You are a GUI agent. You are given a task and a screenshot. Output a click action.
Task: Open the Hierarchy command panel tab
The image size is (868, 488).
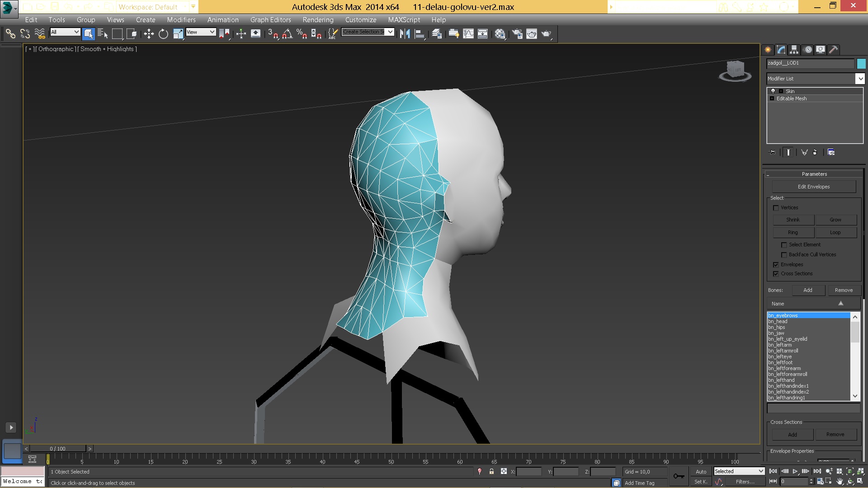(794, 50)
